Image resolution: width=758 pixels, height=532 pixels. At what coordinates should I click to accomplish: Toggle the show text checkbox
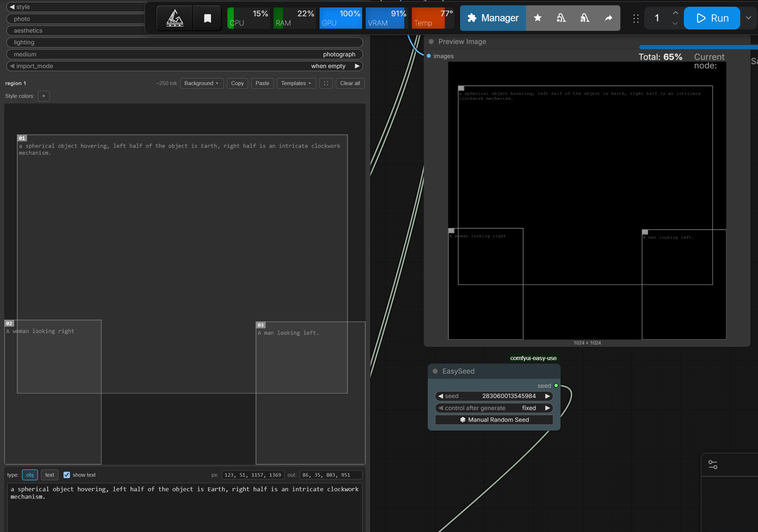click(67, 475)
